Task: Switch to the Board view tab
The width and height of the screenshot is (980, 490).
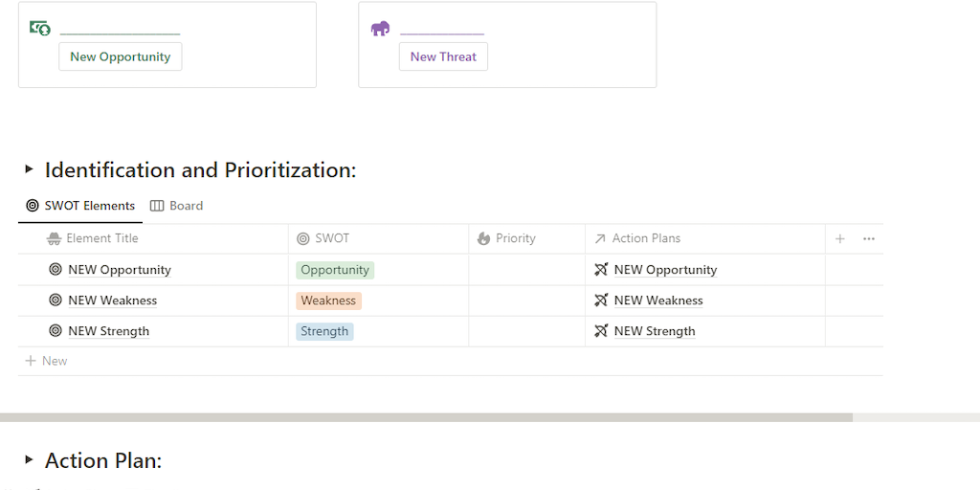Action: pos(177,206)
